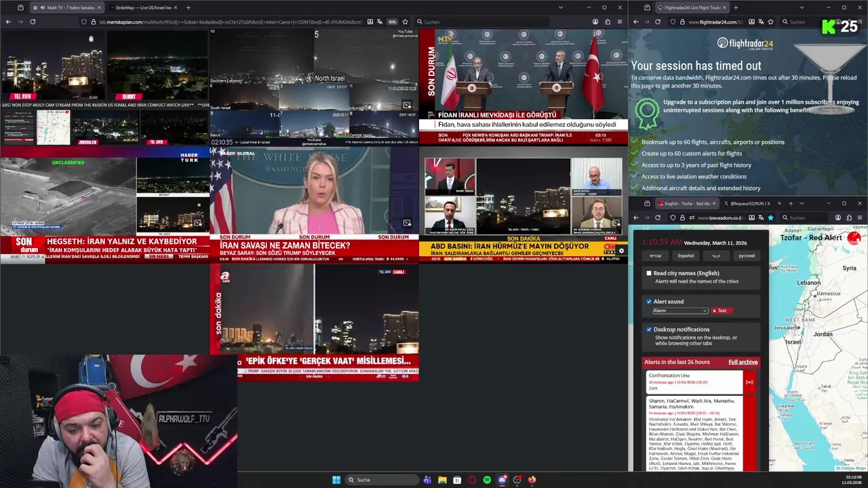Select the Flightradar24 Live Flight Tracker tab
This screenshot has height=488, width=868.
692,7
